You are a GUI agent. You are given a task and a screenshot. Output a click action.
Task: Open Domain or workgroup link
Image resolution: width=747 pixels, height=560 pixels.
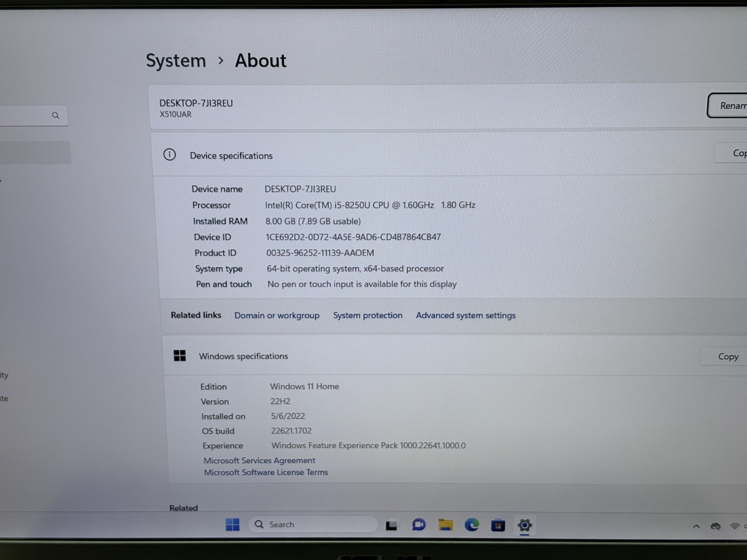[277, 315]
